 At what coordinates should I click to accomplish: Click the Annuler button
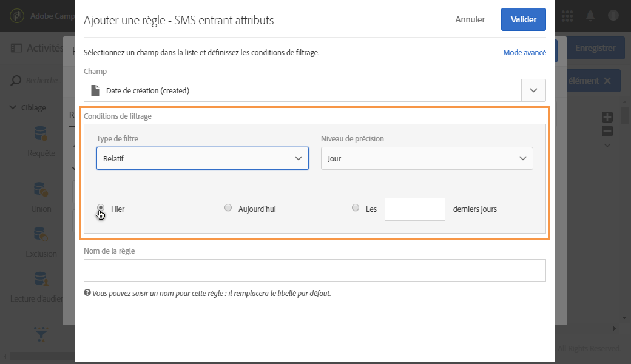point(470,19)
